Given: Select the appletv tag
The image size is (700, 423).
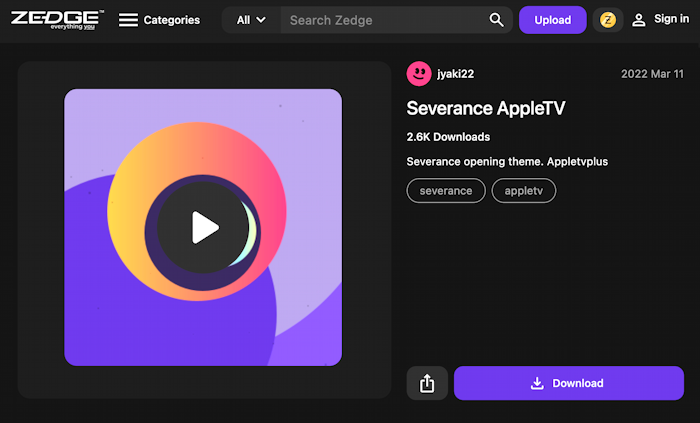Looking at the screenshot, I should pos(524,191).
